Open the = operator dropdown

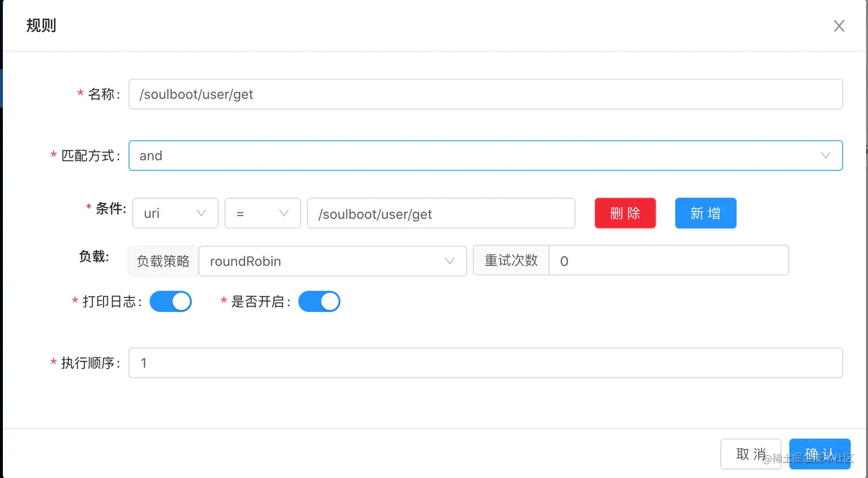click(x=262, y=213)
